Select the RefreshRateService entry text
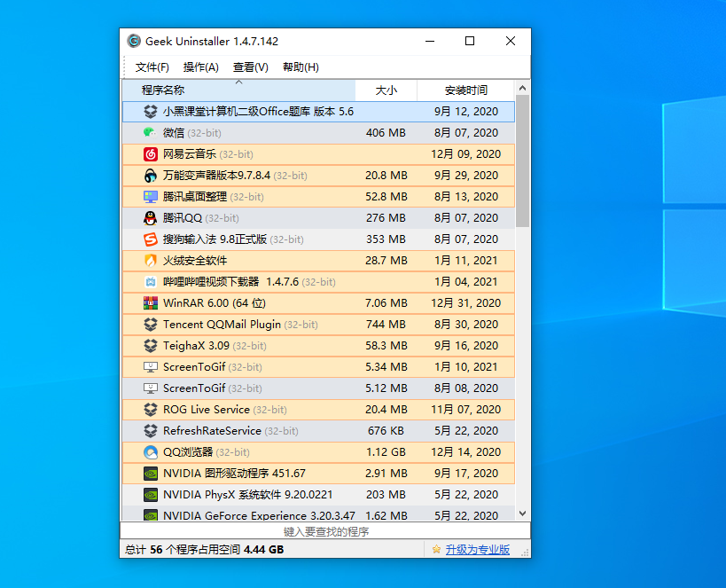The width and height of the screenshot is (726, 588). [x=230, y=431]
